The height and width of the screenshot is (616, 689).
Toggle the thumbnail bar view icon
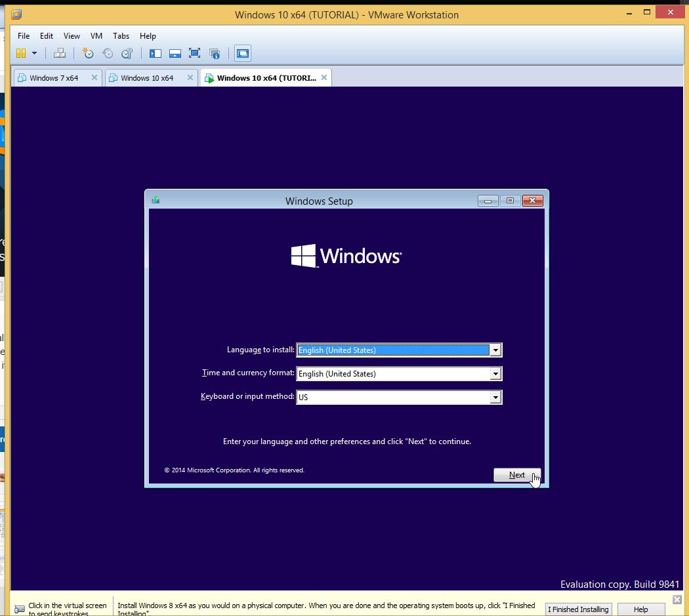175,54
